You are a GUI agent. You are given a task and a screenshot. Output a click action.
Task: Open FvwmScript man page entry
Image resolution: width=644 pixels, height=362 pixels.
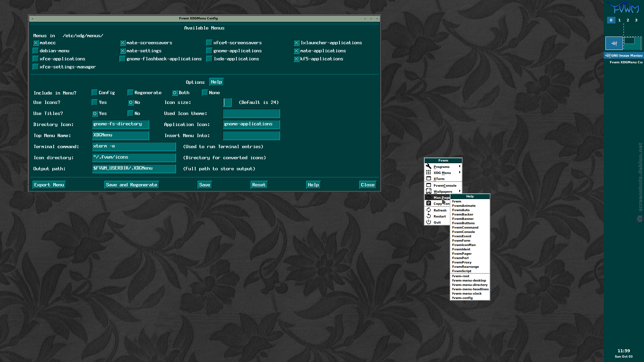(470, 271)
